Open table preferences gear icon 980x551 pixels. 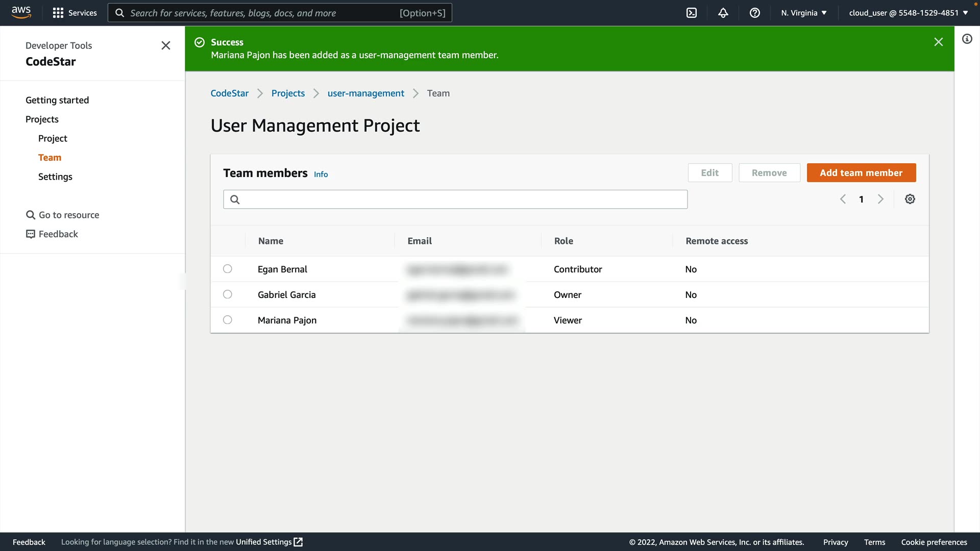(910, 199)
